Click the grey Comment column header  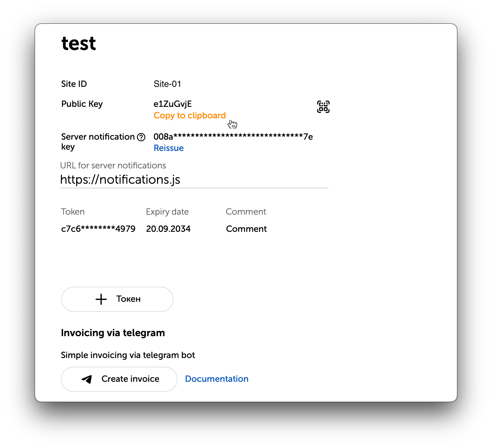(x=246, y=212)
